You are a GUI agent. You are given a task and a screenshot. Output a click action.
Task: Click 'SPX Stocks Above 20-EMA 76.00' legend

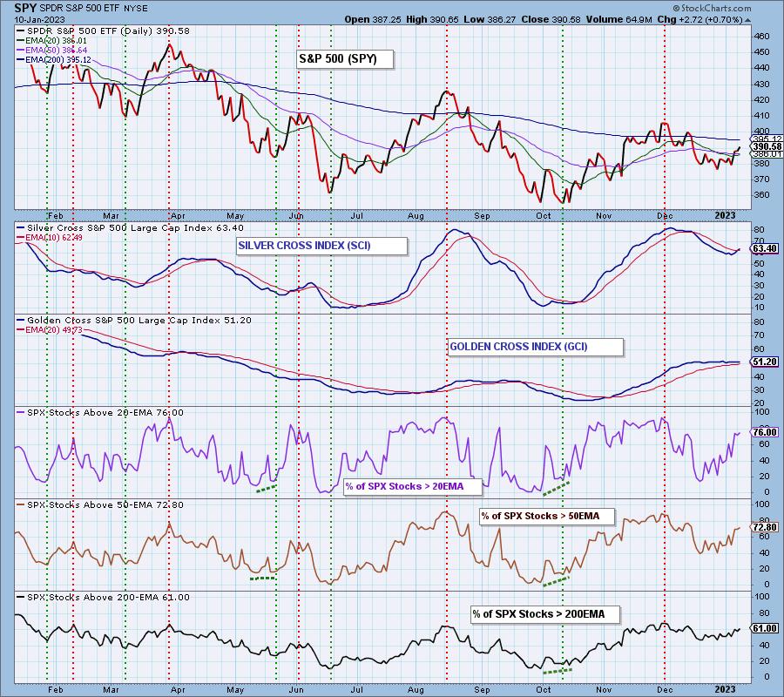point(100,413)
